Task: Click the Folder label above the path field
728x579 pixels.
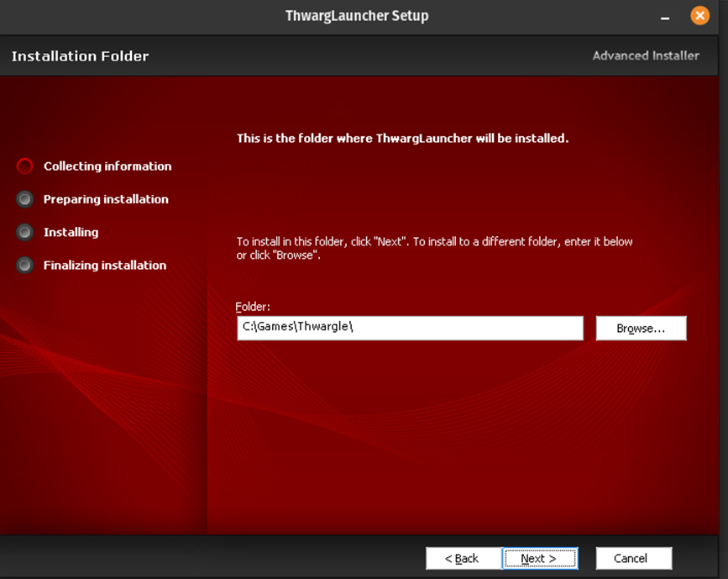Action: tap(253, 307)
